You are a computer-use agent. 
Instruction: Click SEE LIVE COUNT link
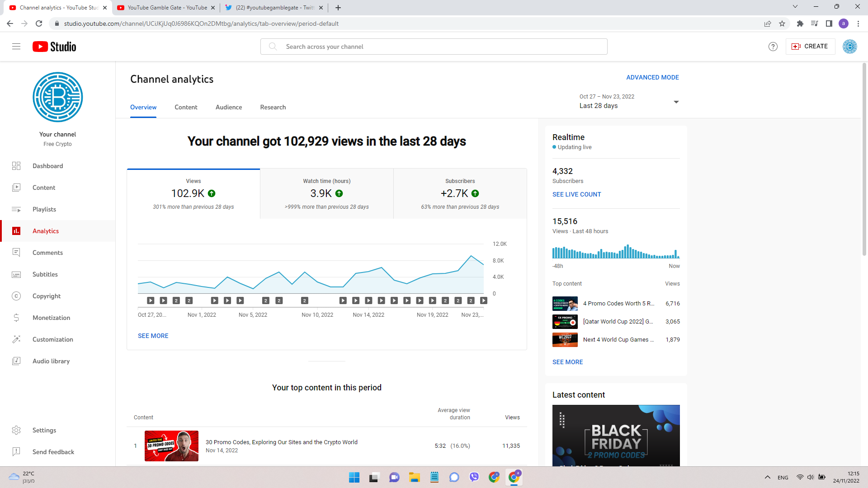[x=576, y=194]
